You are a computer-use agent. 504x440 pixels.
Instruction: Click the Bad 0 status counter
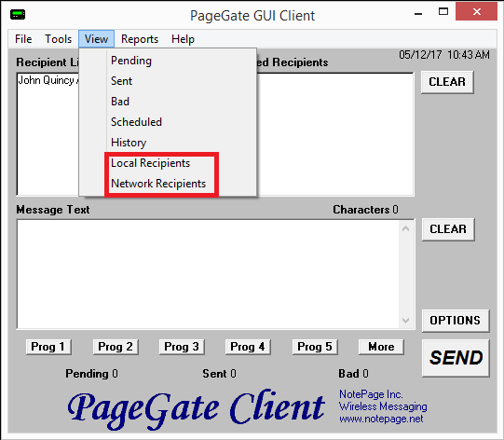pos(354,374)
